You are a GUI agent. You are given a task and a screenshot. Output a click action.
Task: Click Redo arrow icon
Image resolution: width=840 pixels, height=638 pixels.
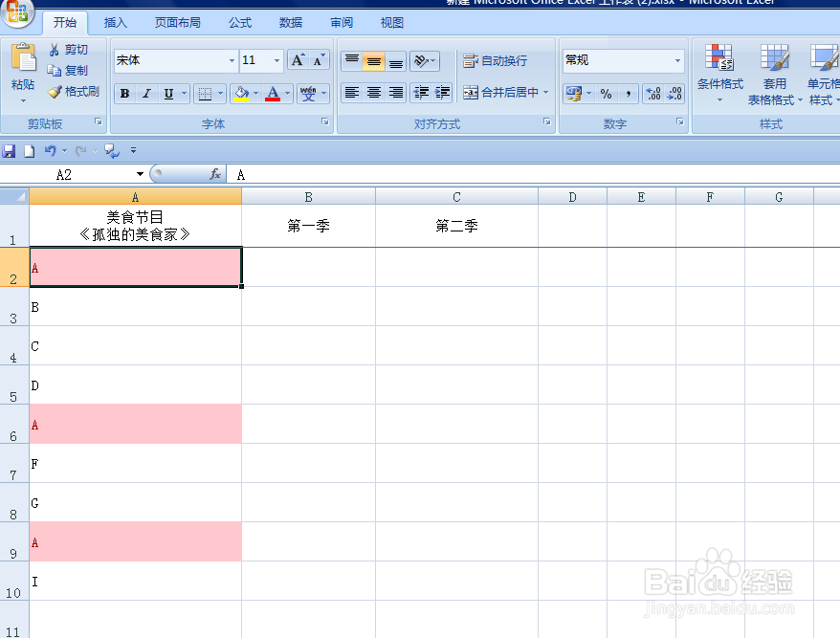pos(81,151)
